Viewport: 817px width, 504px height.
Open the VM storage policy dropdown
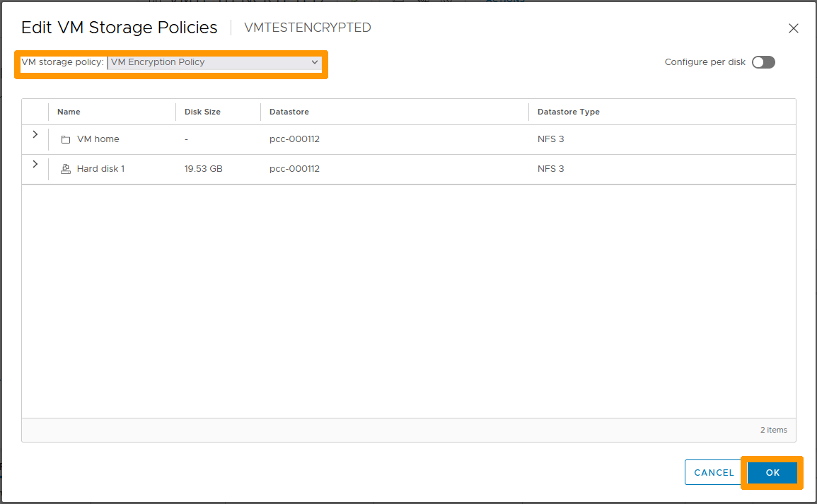point(214,62)
